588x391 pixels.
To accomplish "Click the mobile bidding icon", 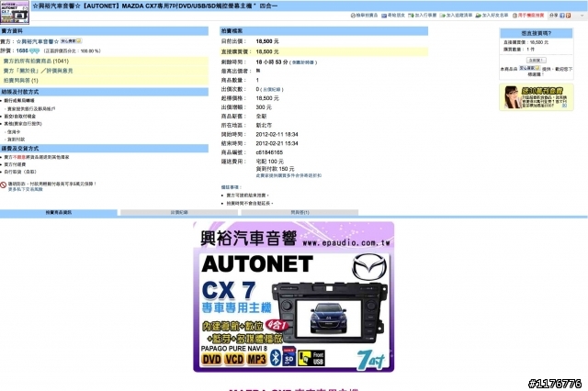I will point(514,16).
